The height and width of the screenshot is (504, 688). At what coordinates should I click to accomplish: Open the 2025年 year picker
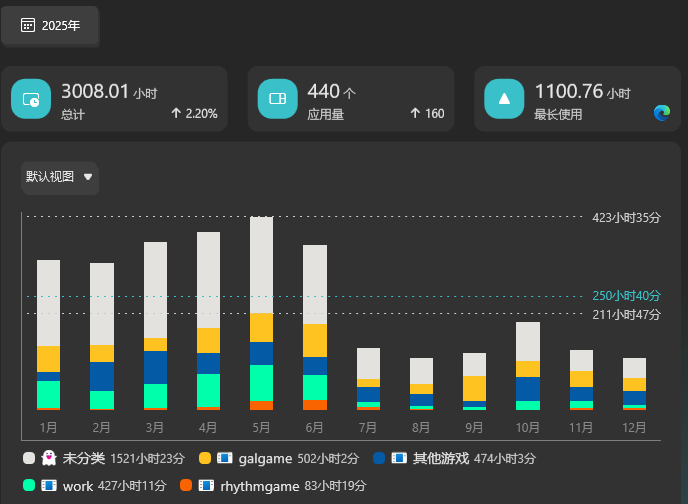pyautogui.click(x=50, y=25)
